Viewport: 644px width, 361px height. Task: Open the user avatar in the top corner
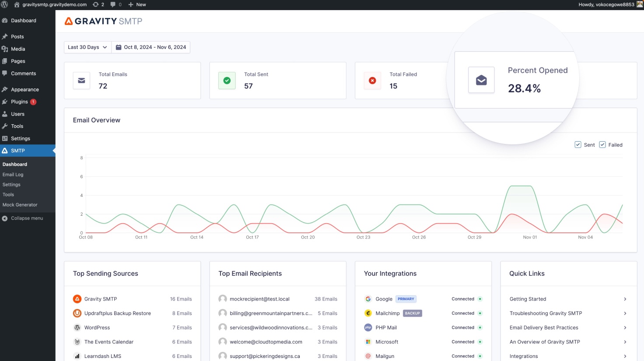[640, 4]
